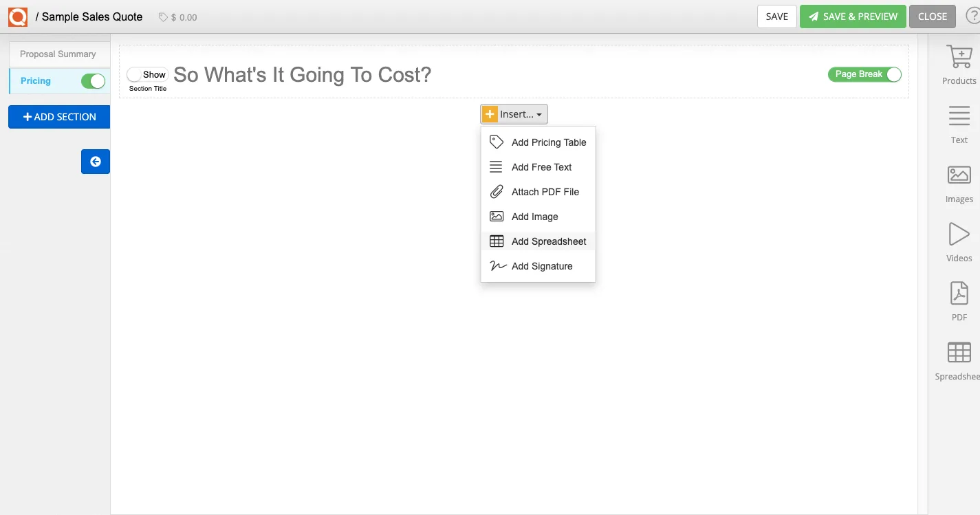This screenshot has width=980, height=515.
Task: Click the ADD SECTION button
Action: (58, 116)
